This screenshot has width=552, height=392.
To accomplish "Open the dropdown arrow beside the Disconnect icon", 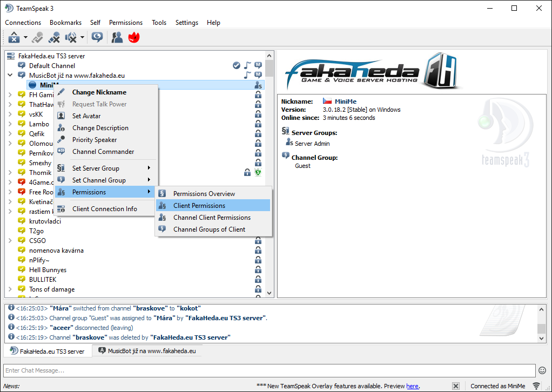I will point(25,37).
